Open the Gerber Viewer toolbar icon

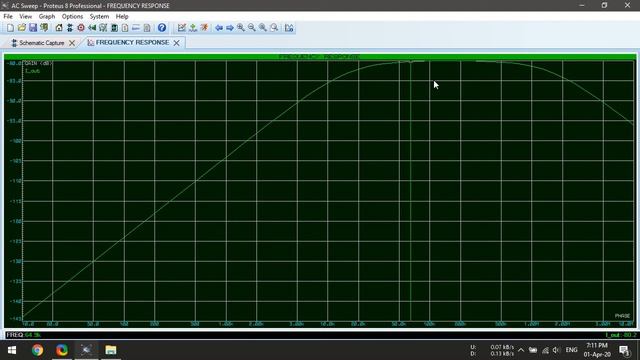click(103, 28)
